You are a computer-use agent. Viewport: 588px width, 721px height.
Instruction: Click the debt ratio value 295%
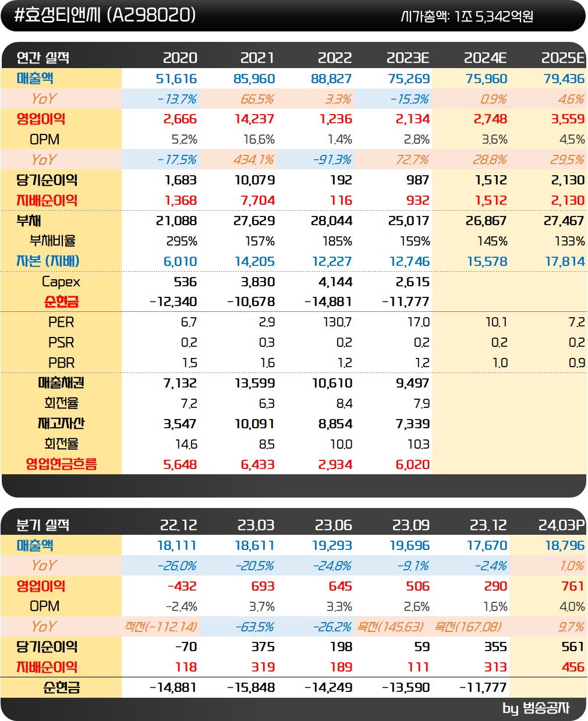pyautogui.click(x=181, y=241)
